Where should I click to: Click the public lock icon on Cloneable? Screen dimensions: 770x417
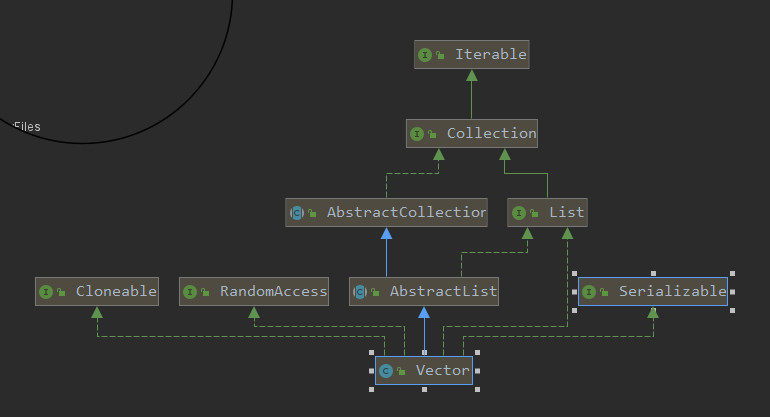click(61, 293)
